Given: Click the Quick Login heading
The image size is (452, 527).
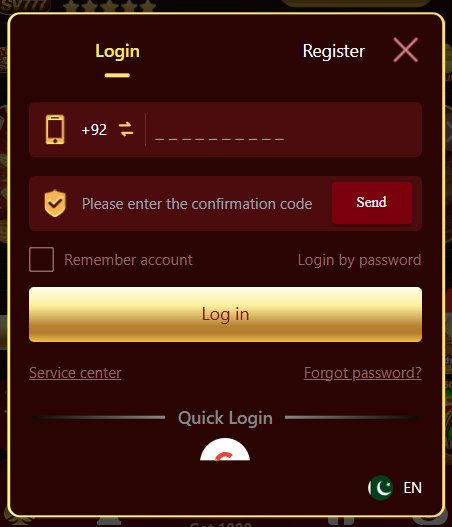Looking at the screenshot, I should click(x=225, y=418).
